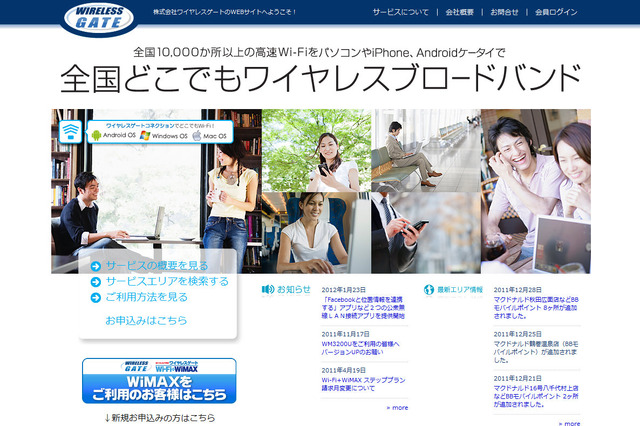
Task: Open サービスについて menu item
Action: (x=400, y=12)
